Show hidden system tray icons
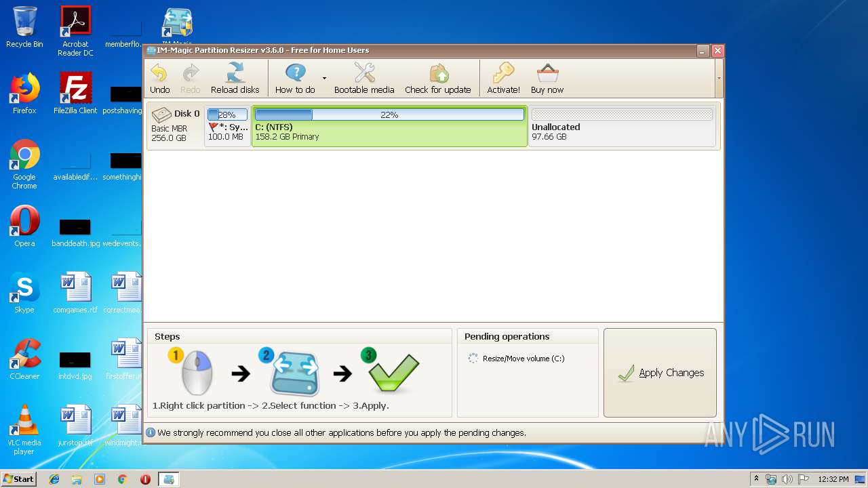Image resolution: width=868 pixels, height=488 pixels. [x=756, y=479]
